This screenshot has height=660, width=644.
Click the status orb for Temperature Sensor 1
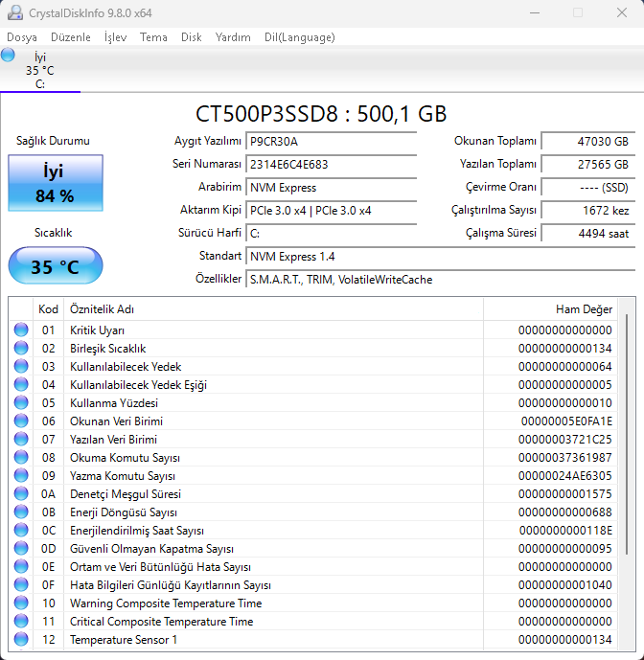tap(21, 639)
